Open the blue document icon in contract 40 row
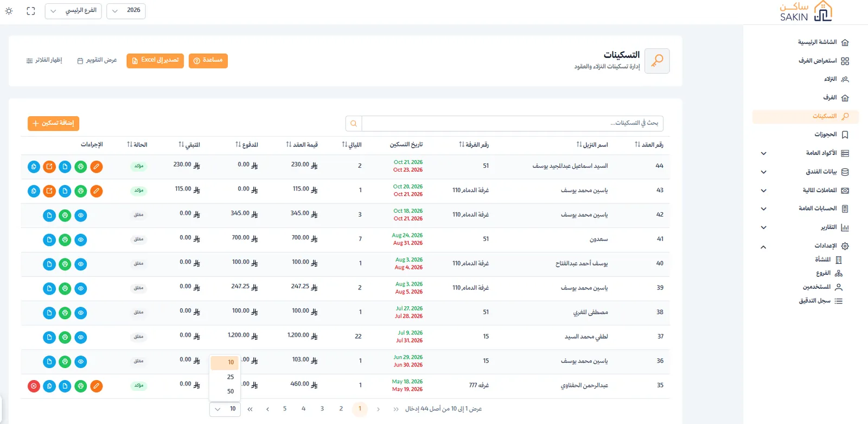Viewport: 868px width, 424px height. 49,264
